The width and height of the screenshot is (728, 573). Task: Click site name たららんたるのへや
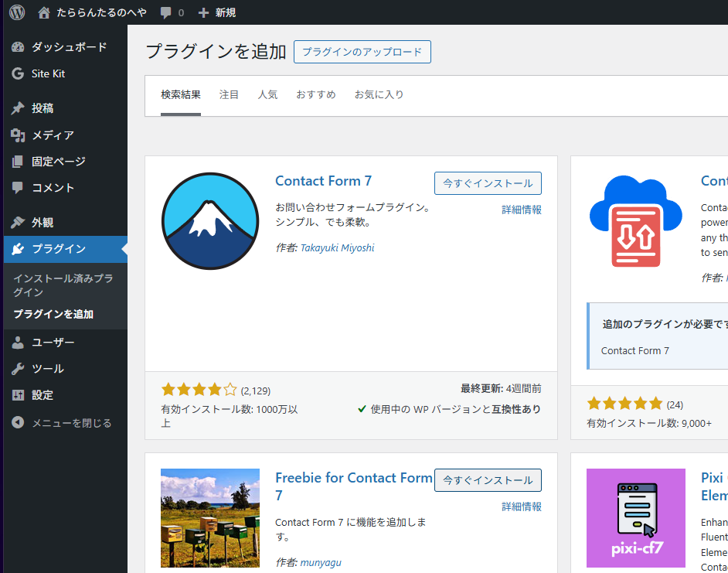click(x=101, y=12)
